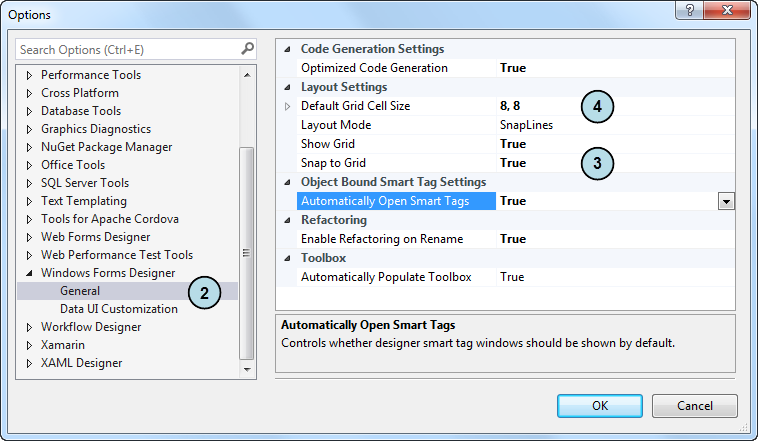Image resolution: width=758 pixels, height=441 pixels.
Task: Collapse the Layout Settings category
Action: pos(289,87)
